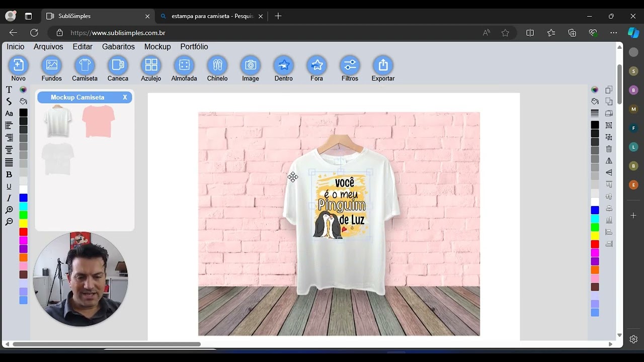Open left color wheel picker
The width and height of the screenshot is (644, 362).
[x=23, y=89]
